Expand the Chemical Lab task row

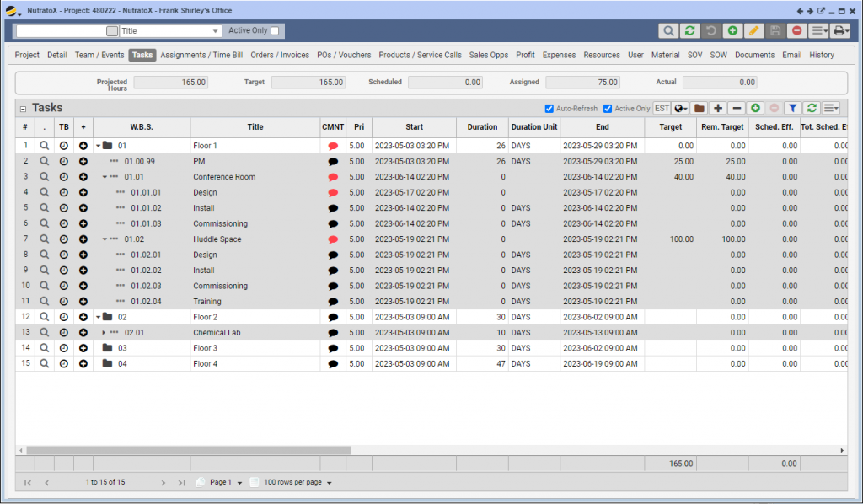(x=105, y=333)
